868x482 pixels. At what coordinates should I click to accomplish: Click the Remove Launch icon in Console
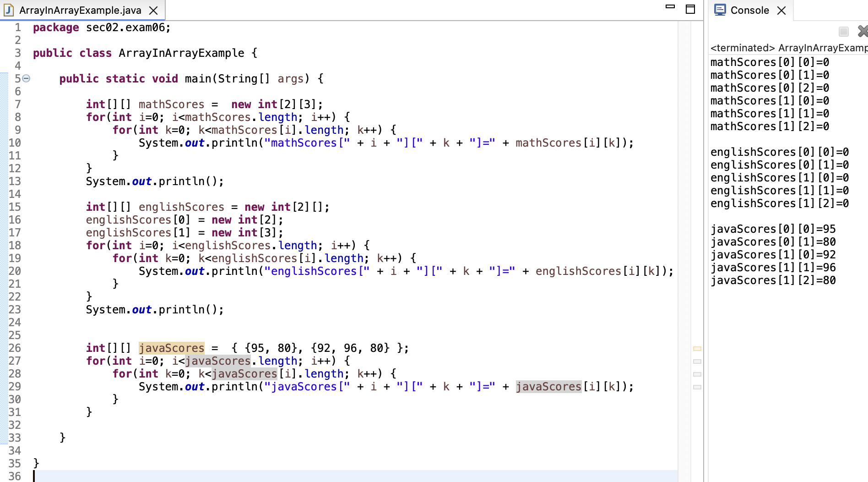click(863, 31)
